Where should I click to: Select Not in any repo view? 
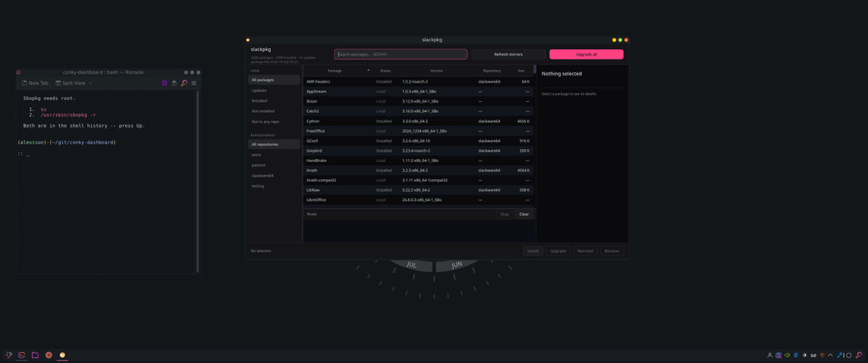coord(274,121)
